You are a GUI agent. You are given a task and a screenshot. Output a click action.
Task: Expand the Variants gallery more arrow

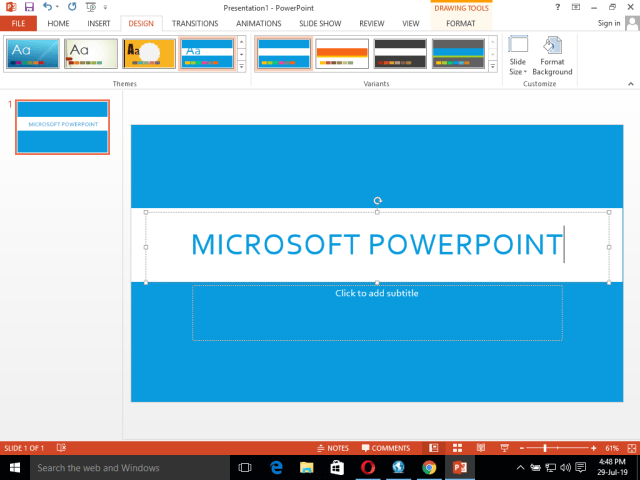(x=492, y=66)
